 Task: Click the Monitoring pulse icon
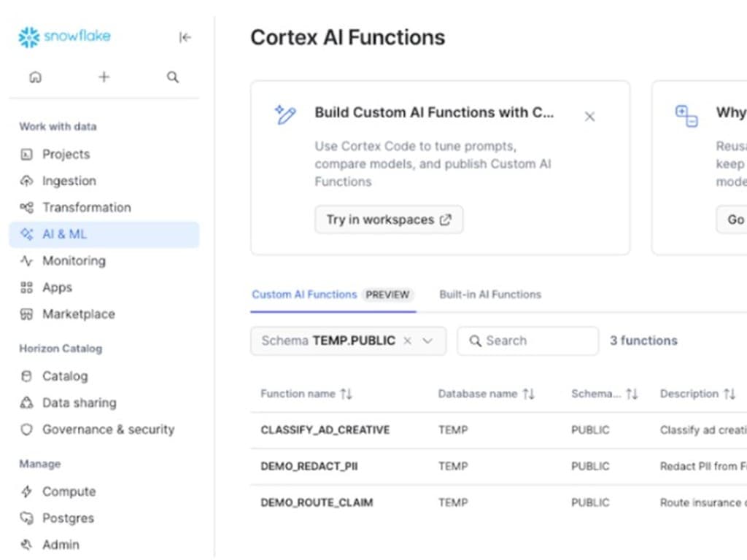click(27, 261)
